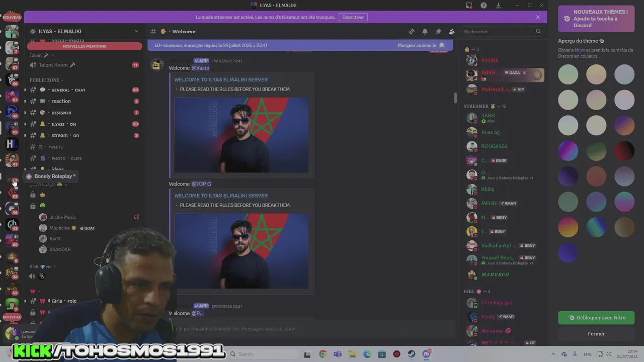
Task: Open the stream · on channel
Action: coord(84,135)
